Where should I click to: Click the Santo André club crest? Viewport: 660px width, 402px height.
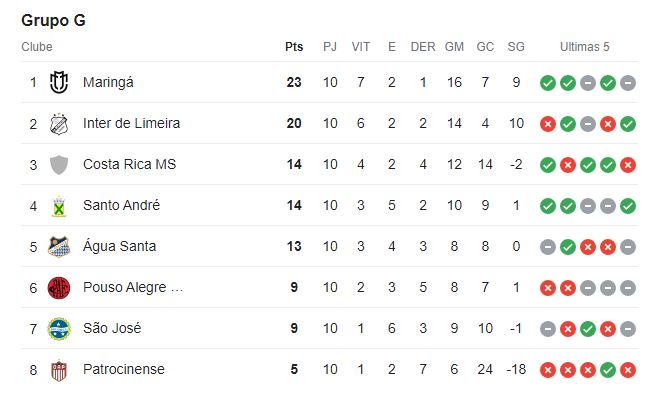point(59,205)
